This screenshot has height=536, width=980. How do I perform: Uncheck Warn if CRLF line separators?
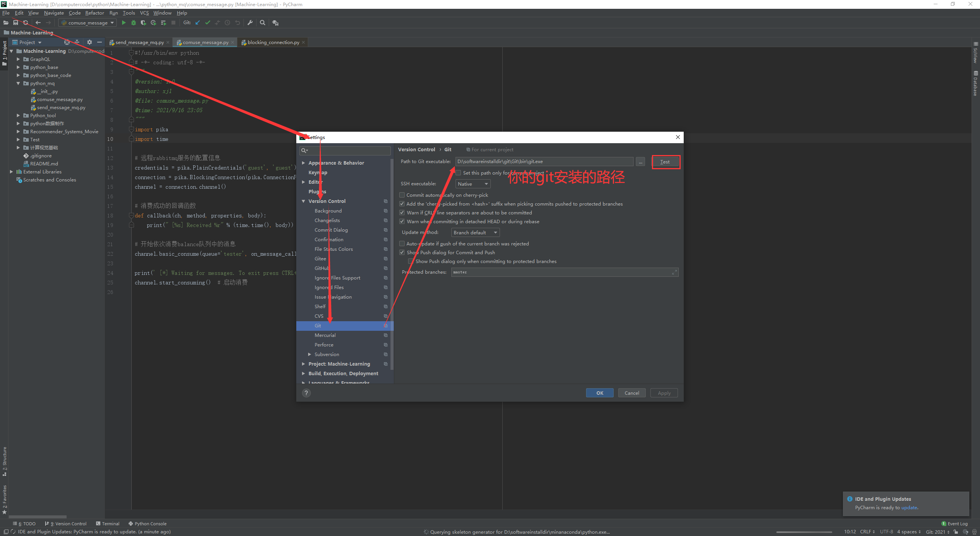402,212
